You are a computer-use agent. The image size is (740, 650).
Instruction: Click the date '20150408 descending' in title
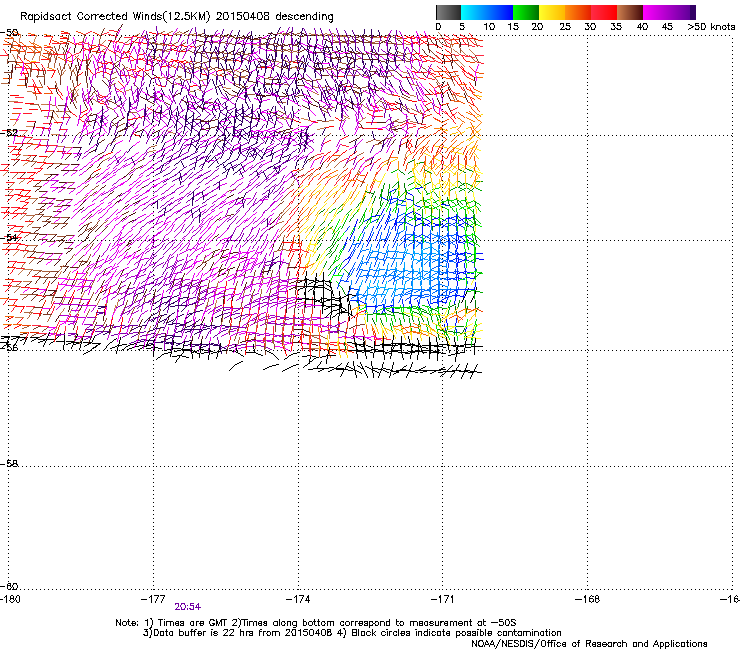[x=275, y=17]
